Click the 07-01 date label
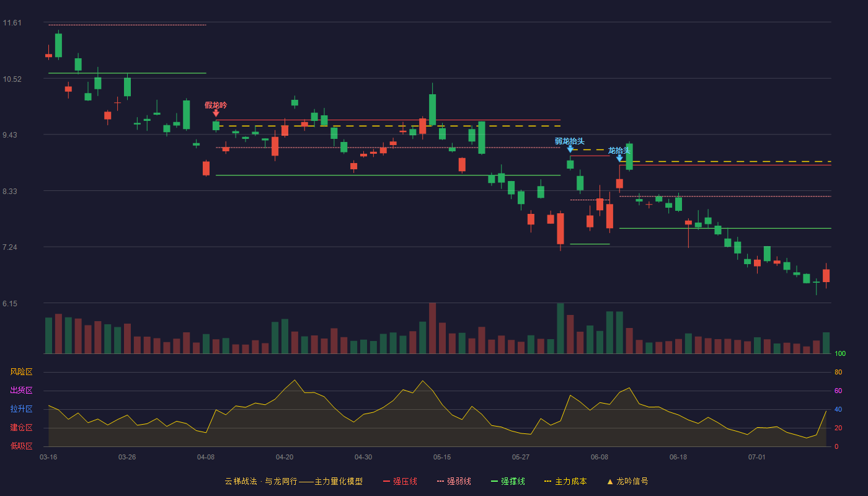 pos(757,457)
